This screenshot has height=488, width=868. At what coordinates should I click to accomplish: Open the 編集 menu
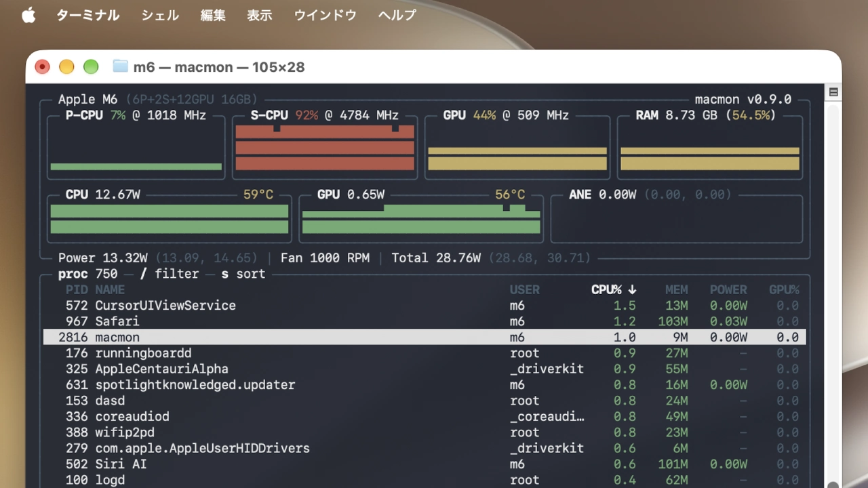(213, 15)
